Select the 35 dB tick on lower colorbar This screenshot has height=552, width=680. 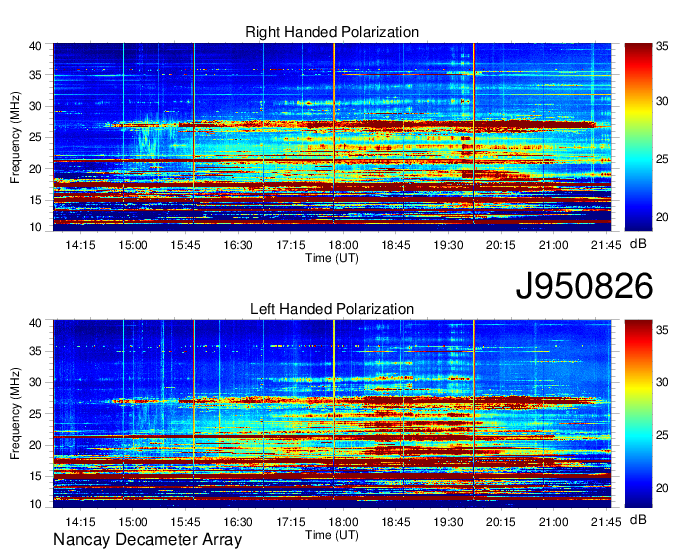(x=662, y=330)
